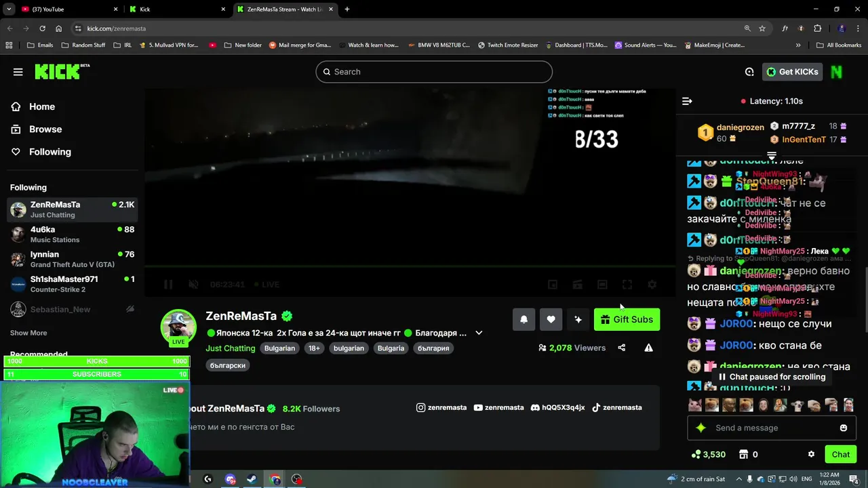Click the Kick logo in header

point(62,71)
